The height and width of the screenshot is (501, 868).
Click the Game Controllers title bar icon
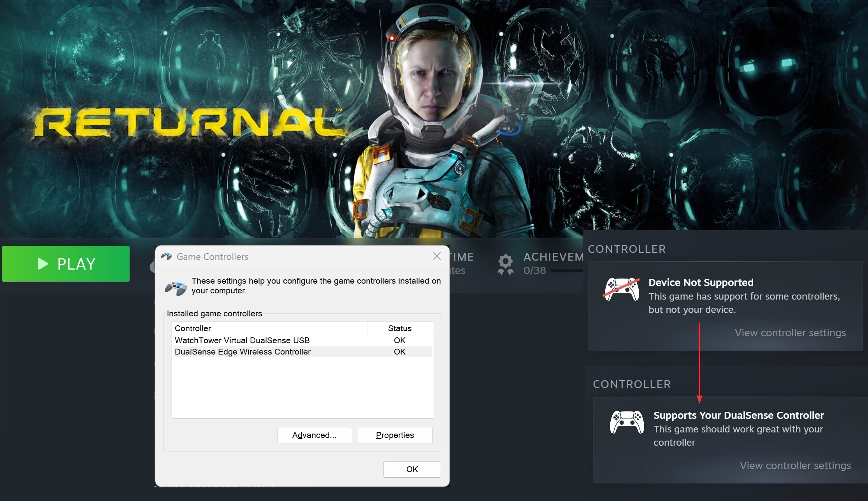(167, 256)
